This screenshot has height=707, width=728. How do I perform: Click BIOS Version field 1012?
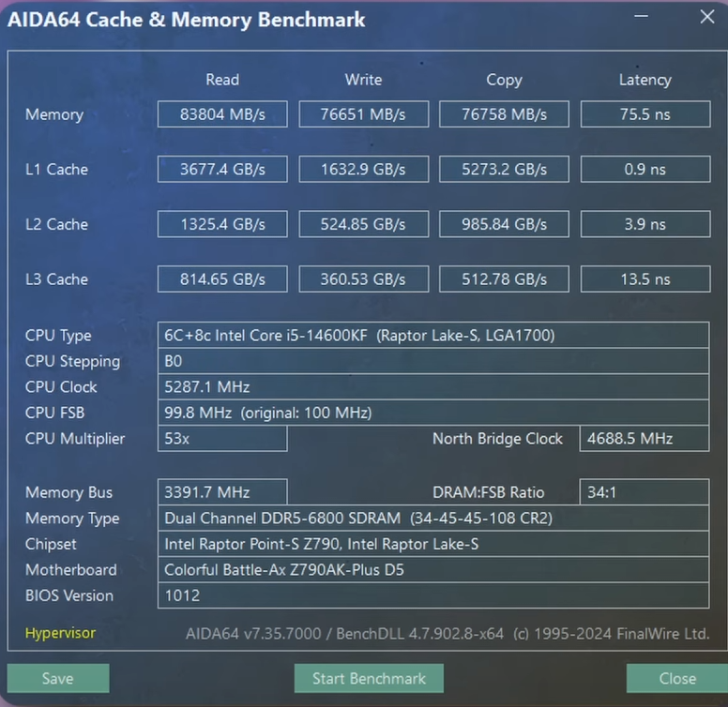pos(433,595)
